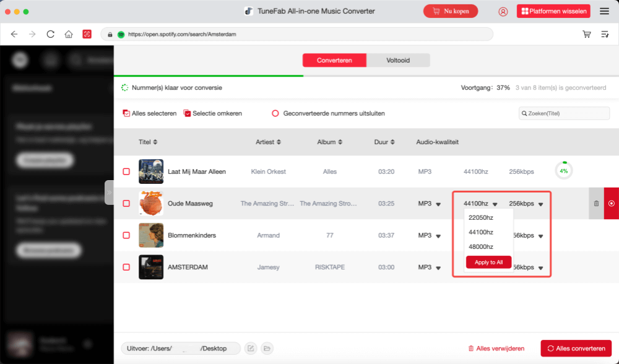619x364 pixels.
Task: Enable Geconverteerde nummers uitsluiten option
Action: coord(275,113)
